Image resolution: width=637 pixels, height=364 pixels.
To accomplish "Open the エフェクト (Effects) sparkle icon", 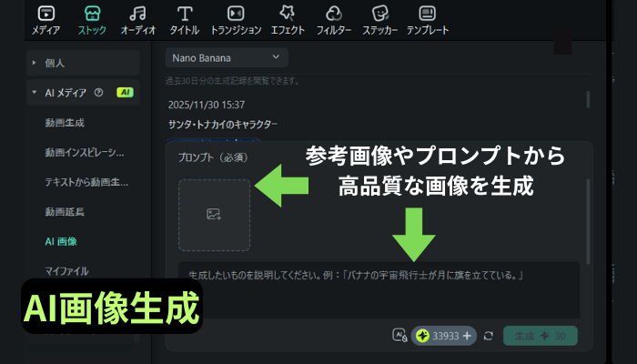I will (x=287, y=14).
